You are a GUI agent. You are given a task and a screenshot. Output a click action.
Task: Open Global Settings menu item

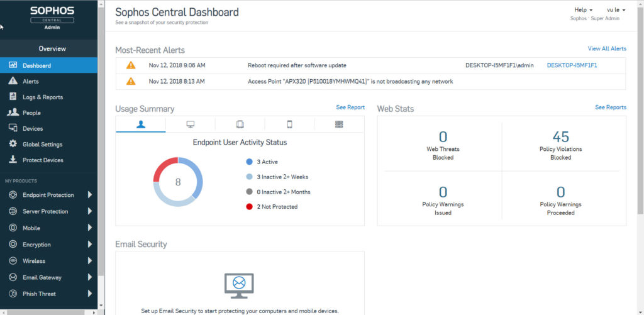tap(48, 144)
